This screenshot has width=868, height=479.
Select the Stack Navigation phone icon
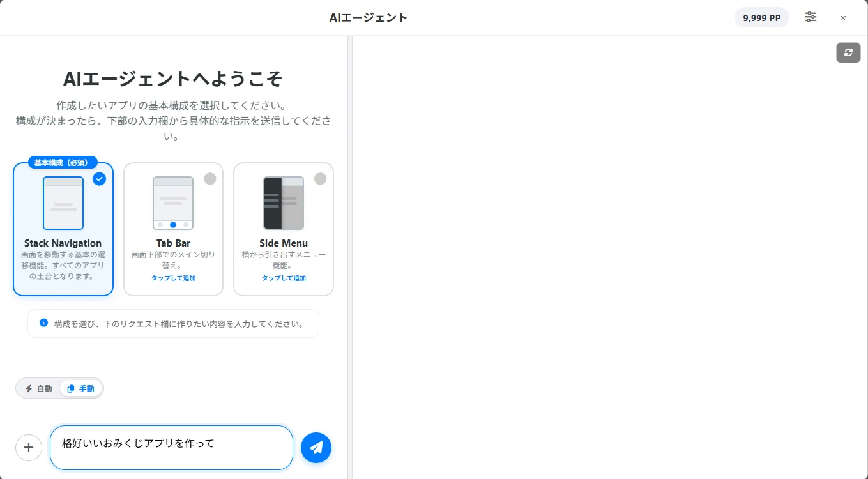(63, 203)
